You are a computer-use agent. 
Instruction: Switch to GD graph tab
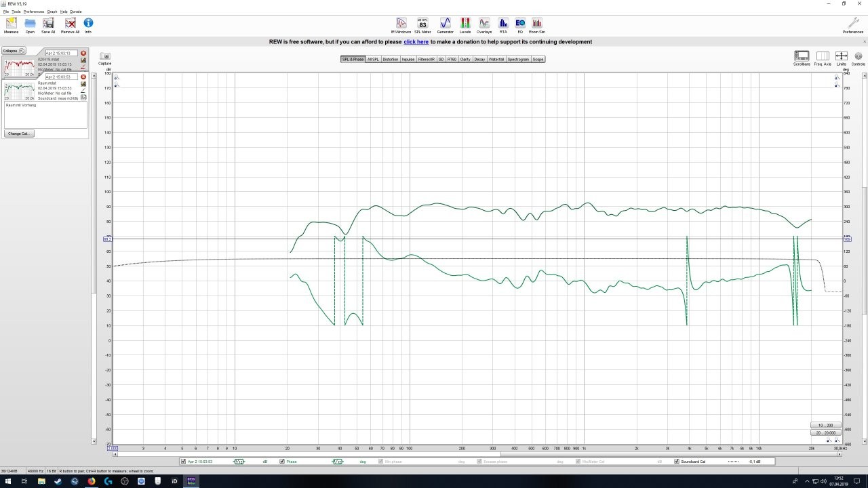441,59
